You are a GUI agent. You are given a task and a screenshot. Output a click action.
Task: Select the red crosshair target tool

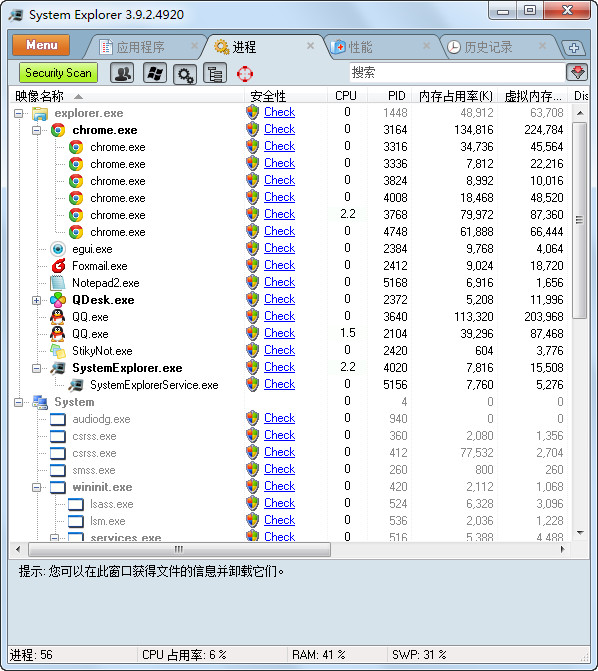coord(245,74)
